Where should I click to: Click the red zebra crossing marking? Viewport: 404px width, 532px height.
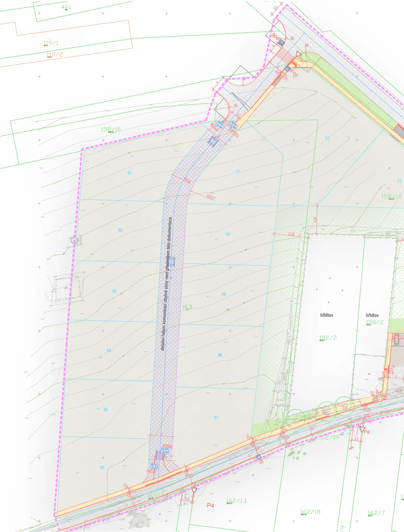pos(285,56)
